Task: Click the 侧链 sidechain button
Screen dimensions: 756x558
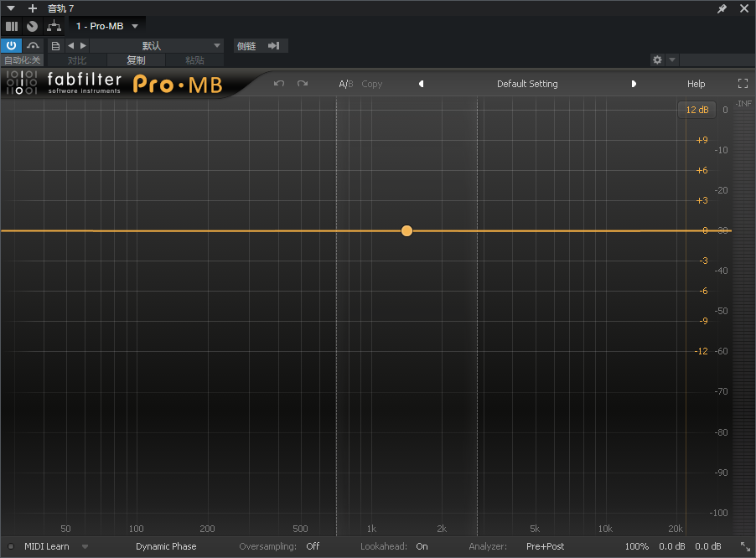Action: coord(246,46)
